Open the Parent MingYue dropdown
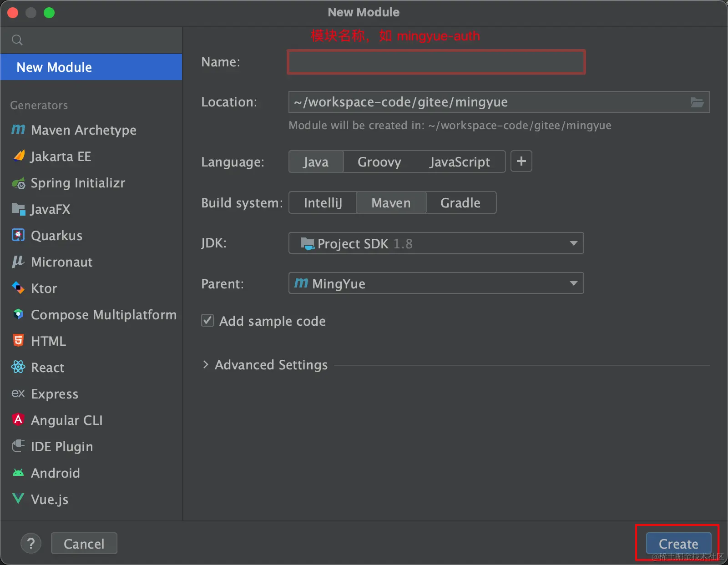Viewport: 728px width, 565px height. point(436,283)
